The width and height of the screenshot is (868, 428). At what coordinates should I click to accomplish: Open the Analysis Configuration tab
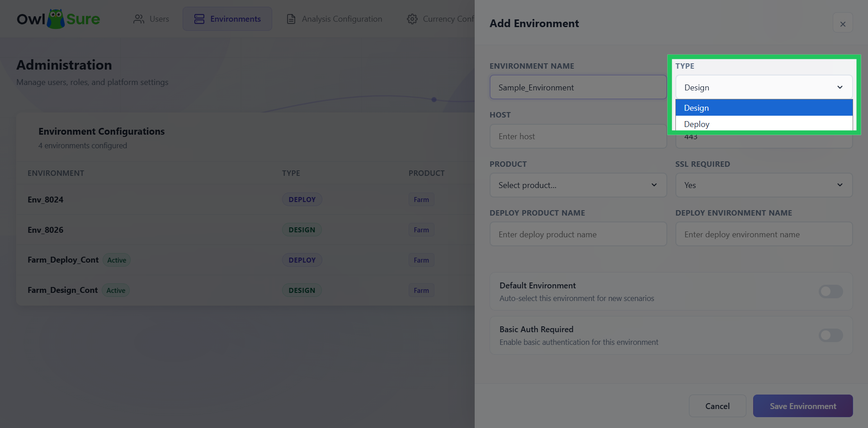coord(335,19)
